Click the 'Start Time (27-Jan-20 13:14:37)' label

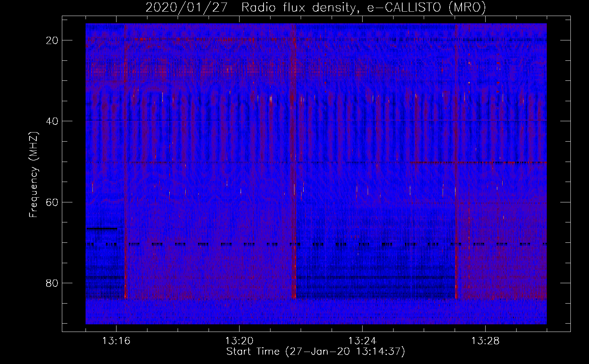point(316,352)
